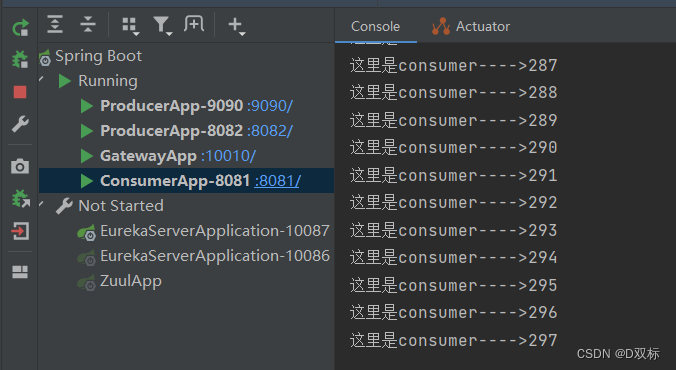Click the Rerun in Debug mode icon
This screenshot has width=676, height=370.
click(20, 59)
